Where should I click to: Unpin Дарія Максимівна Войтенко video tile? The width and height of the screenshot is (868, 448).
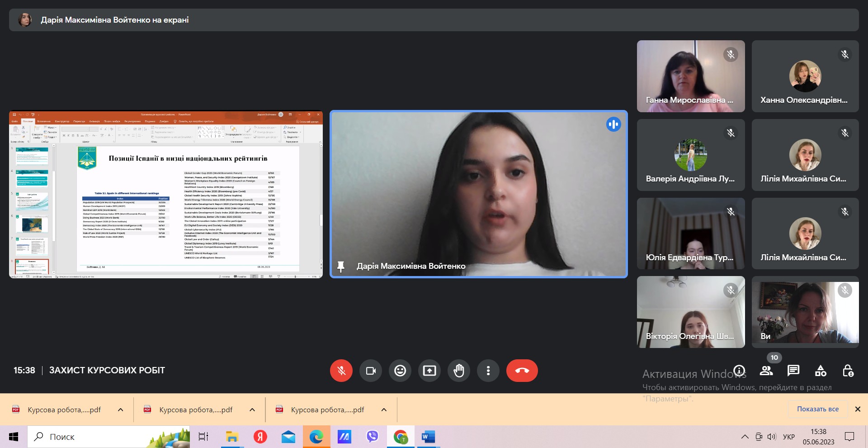(x=341, y=267)
